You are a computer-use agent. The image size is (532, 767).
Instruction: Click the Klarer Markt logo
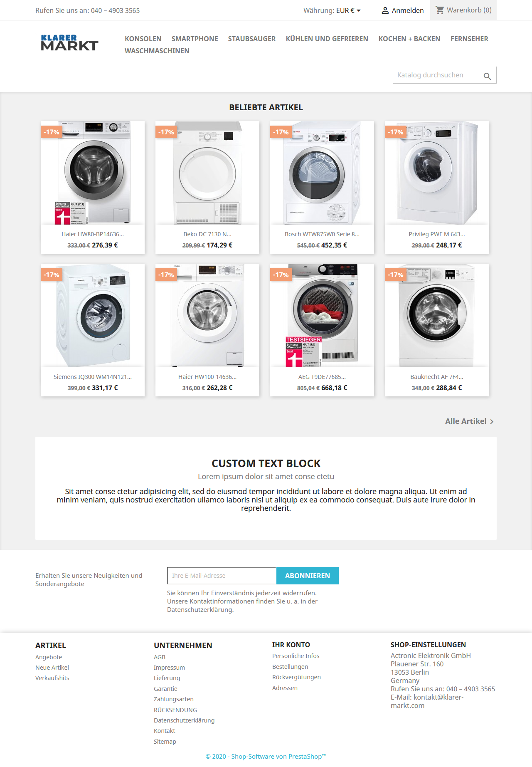[x=69, y=43]
